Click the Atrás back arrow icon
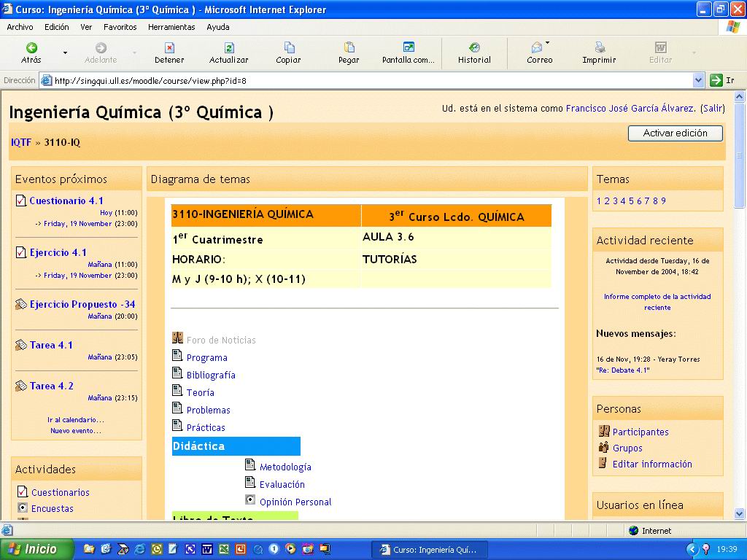The height and width of the screenshot is (560, 747). click(31, 47)
